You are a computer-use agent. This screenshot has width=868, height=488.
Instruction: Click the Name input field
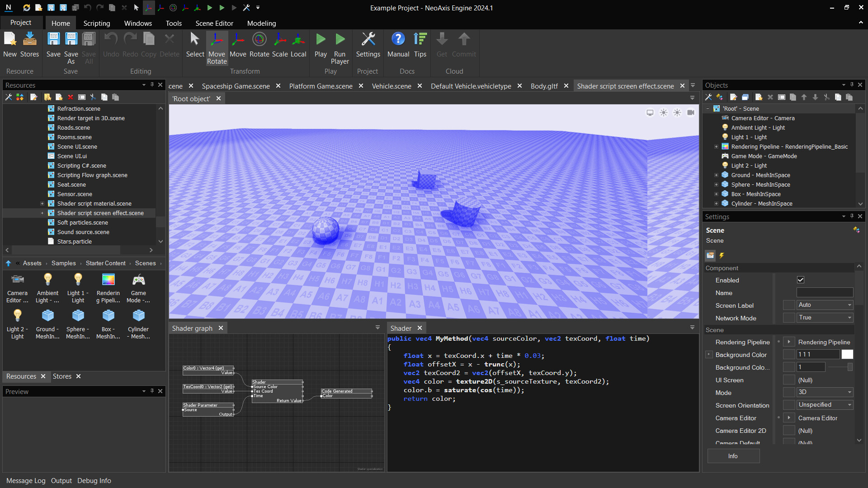825,293
